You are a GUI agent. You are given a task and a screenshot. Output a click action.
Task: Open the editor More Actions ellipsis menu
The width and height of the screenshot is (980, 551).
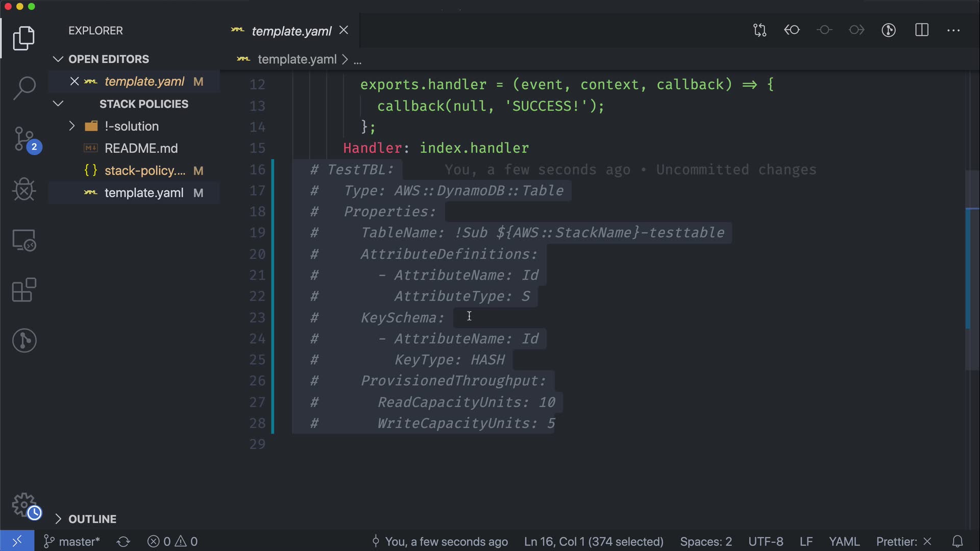coord(953,31)
